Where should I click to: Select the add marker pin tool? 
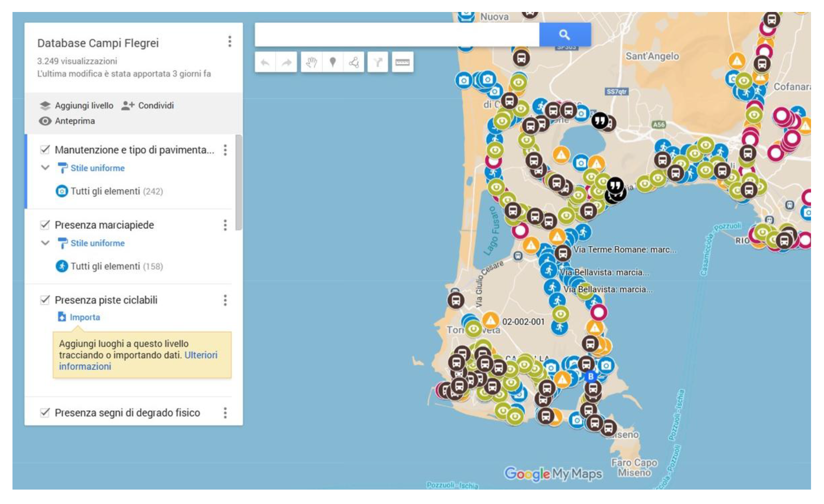point(332,62)
